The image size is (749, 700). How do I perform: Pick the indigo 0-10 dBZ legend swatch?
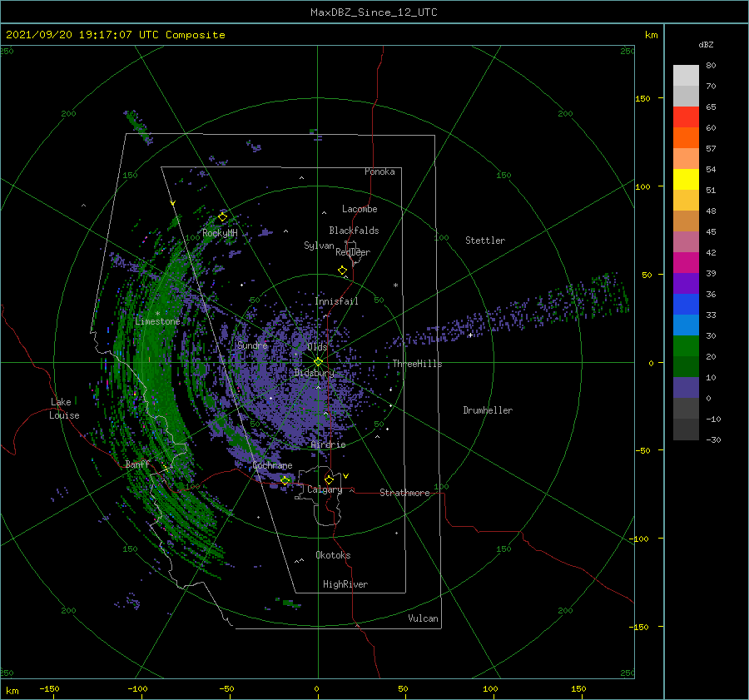click(x=686, y=388)
